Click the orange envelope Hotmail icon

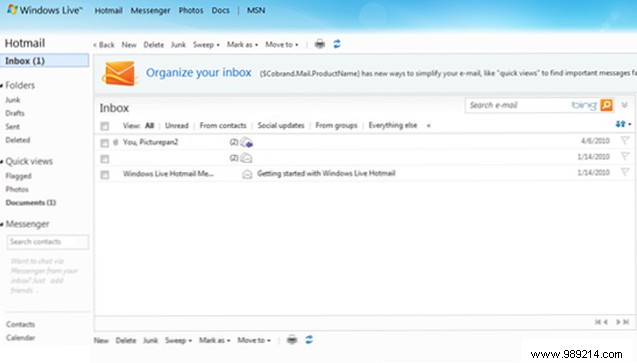119,73
